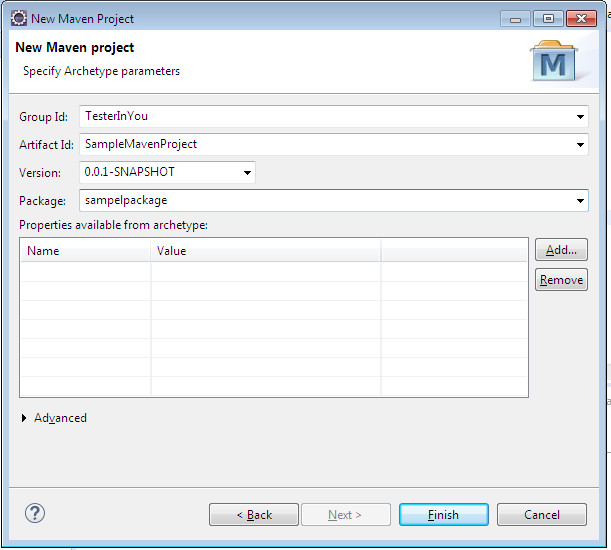Maximize the New Maven Project window
This screenshot has width=611, height=550.
(548, 19)
